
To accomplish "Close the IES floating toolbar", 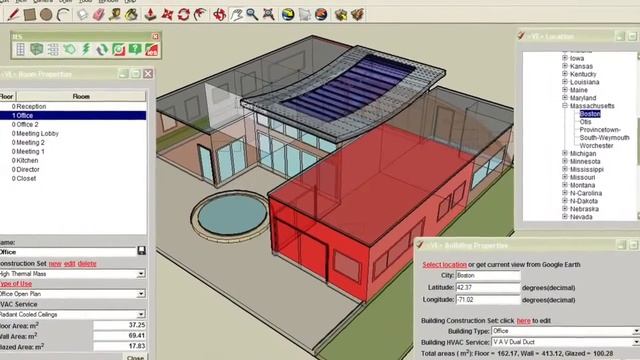I will point(155,36).
